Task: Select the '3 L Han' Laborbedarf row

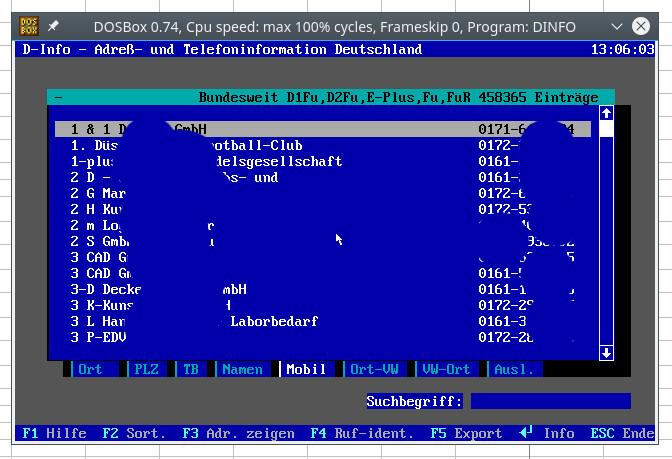Action: 323,321
